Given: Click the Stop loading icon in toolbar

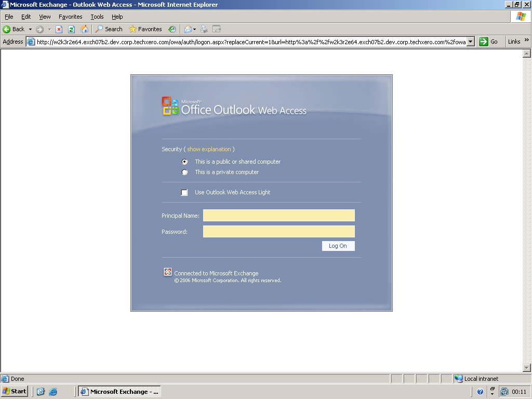Looking at the screenshot, I should (59, 29).
